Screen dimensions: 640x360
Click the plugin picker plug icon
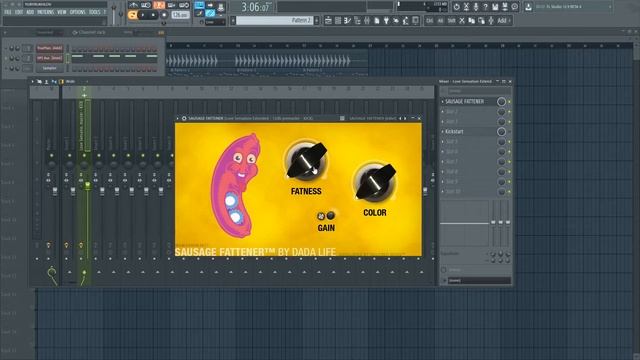[386, 20]
